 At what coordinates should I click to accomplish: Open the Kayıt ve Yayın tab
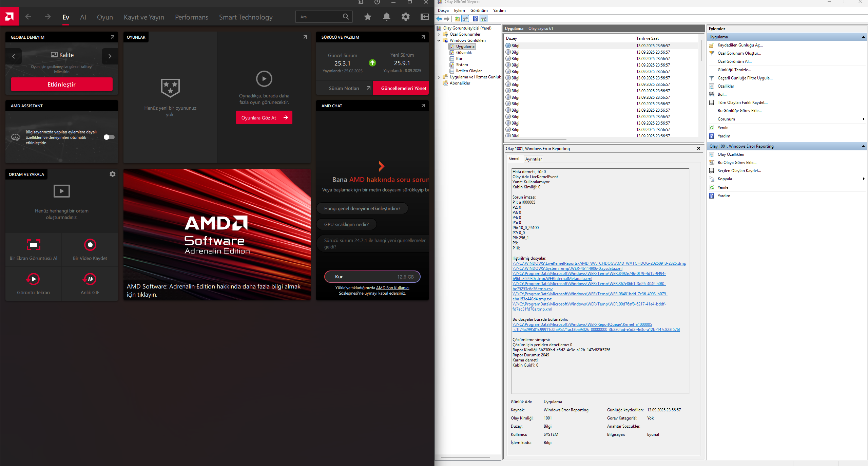click(144, 17)
